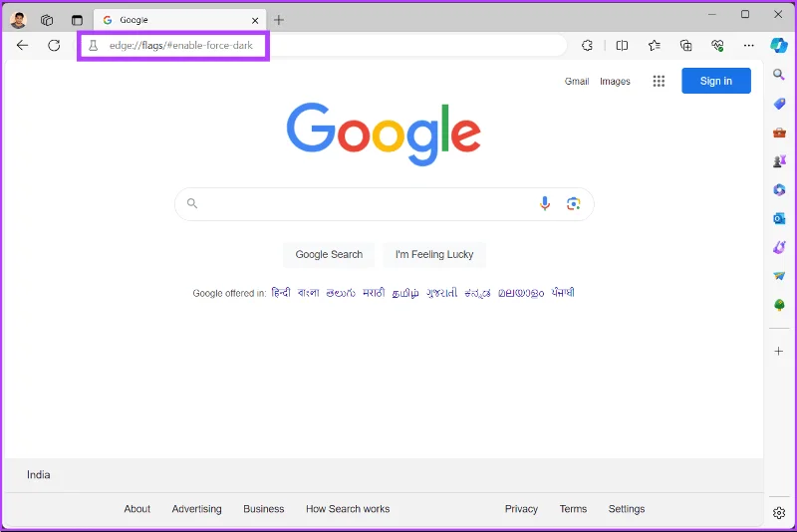Open Collections icon in toolbar
Image resolution: width=797 pixels, height=532 pixels.
[685, 46]
